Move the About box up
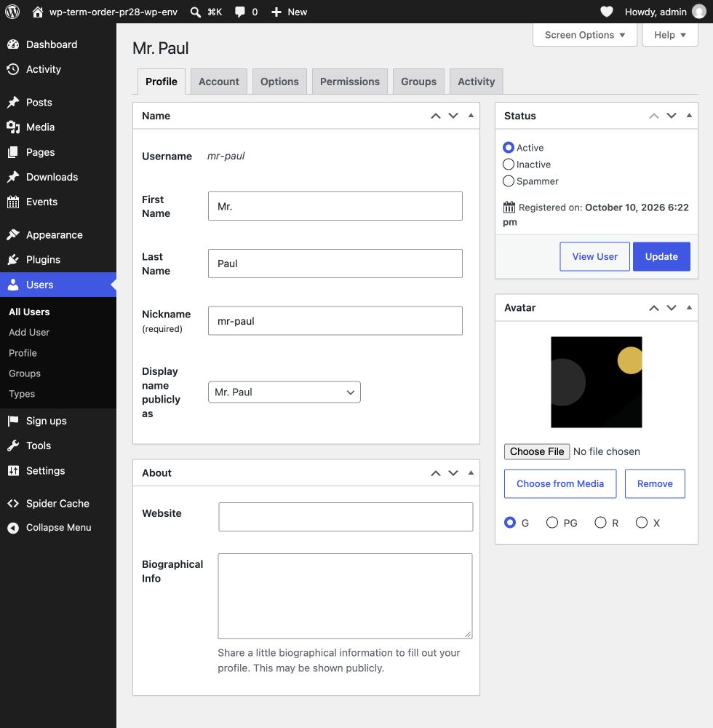Image resolution: width=713 pixels, height=728 pixels. pyautogui.click(x=436, y=473)
